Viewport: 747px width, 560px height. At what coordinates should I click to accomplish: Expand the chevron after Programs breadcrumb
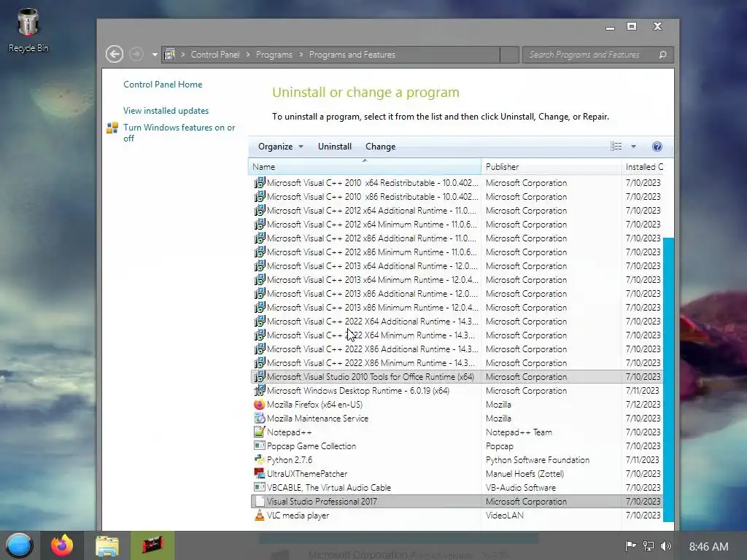[301, 55]
